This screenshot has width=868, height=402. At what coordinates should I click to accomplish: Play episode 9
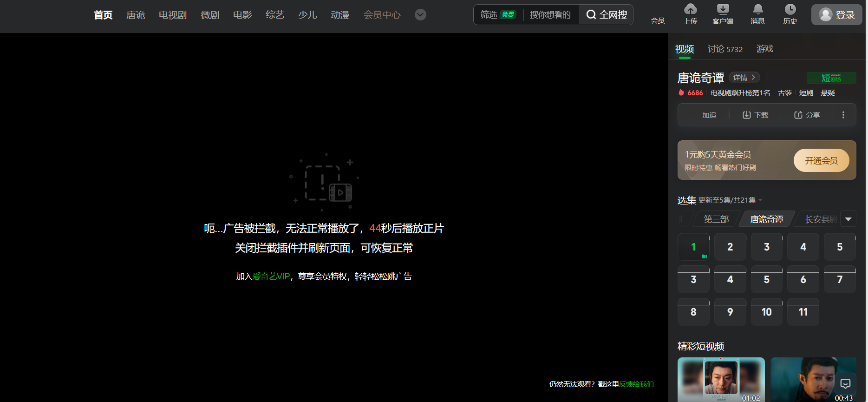[730, 312]
